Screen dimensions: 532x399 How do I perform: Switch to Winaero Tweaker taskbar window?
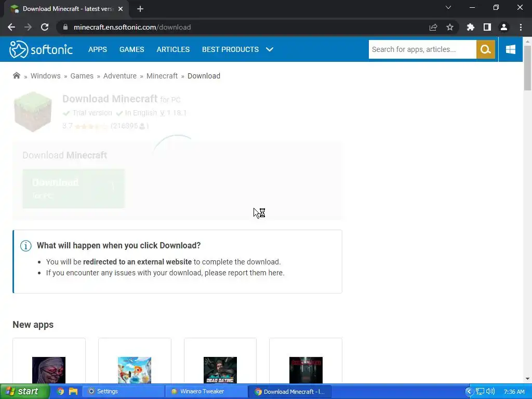click(x=207, y=392)
